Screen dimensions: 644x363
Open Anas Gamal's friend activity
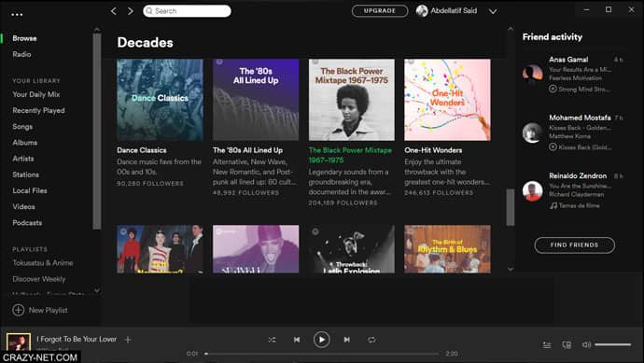coord(572,74)
